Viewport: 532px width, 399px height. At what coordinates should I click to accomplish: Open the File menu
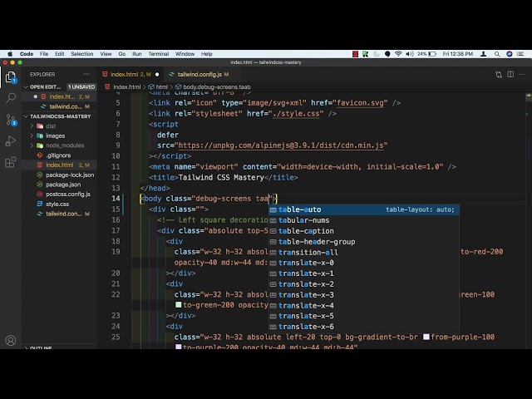tap(44, 54)
